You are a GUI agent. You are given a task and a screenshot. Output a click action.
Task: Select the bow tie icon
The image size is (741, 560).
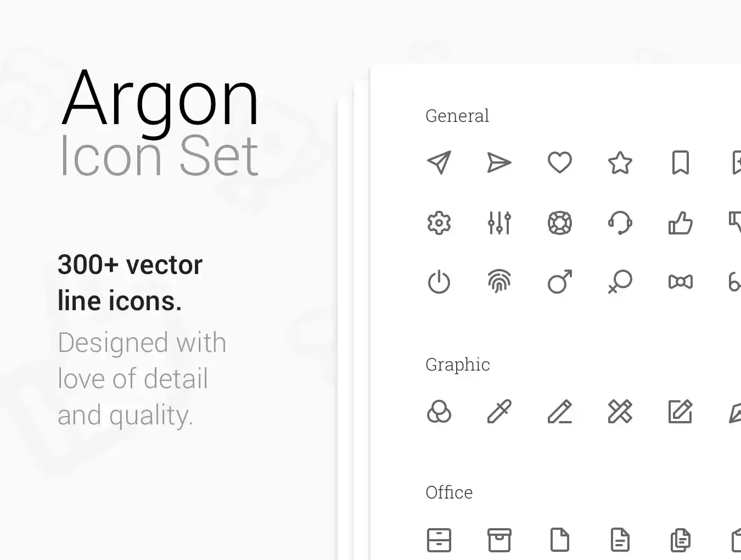click(x=680, y=282)
